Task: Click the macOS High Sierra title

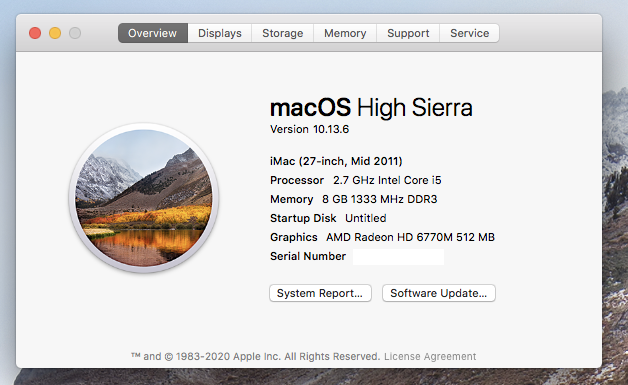Action: [x=371, y=107]
